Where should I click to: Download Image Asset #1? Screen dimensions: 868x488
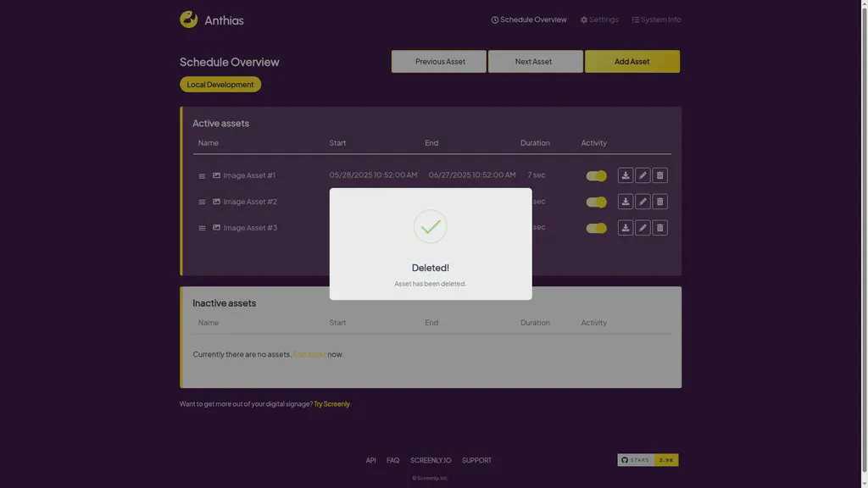click(x=626, y=175)
